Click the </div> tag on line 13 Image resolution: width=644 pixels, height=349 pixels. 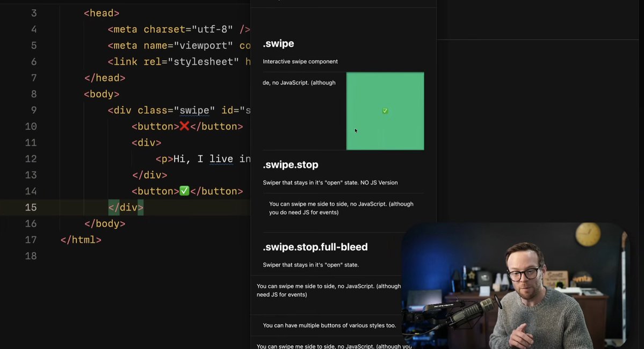(149, 175)
